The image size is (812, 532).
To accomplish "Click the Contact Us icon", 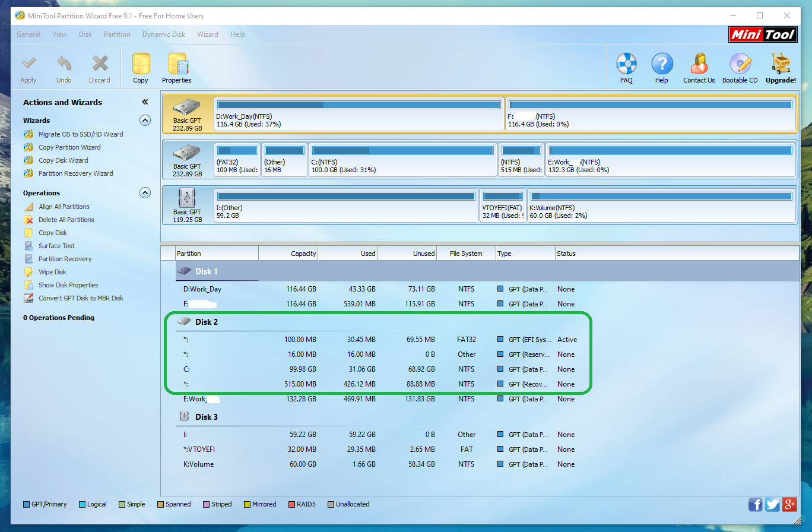I will point(699,64).
